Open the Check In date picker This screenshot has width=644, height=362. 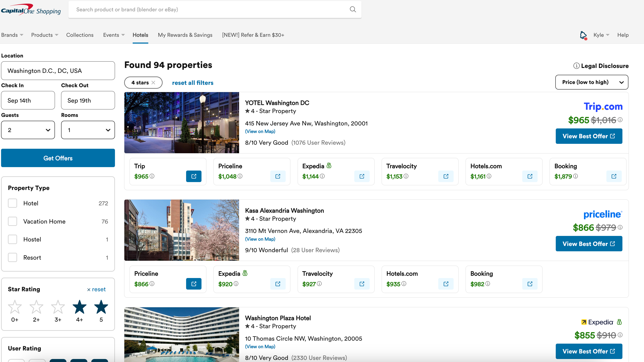coord(28,100)
